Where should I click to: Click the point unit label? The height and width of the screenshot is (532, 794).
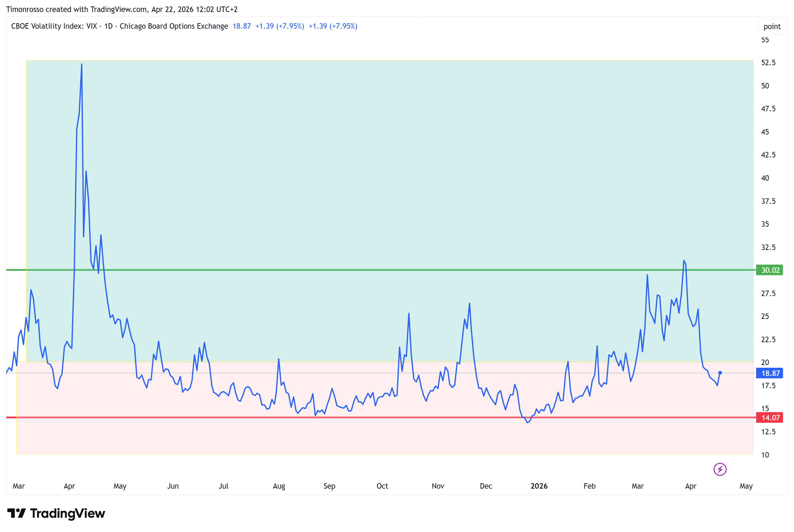click(x=771, y=27)
